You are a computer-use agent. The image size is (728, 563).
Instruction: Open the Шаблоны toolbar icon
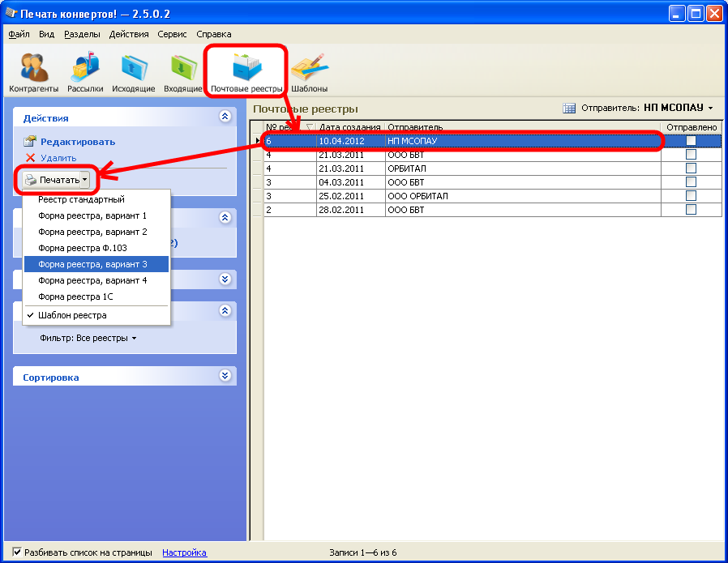coord(309,68)
